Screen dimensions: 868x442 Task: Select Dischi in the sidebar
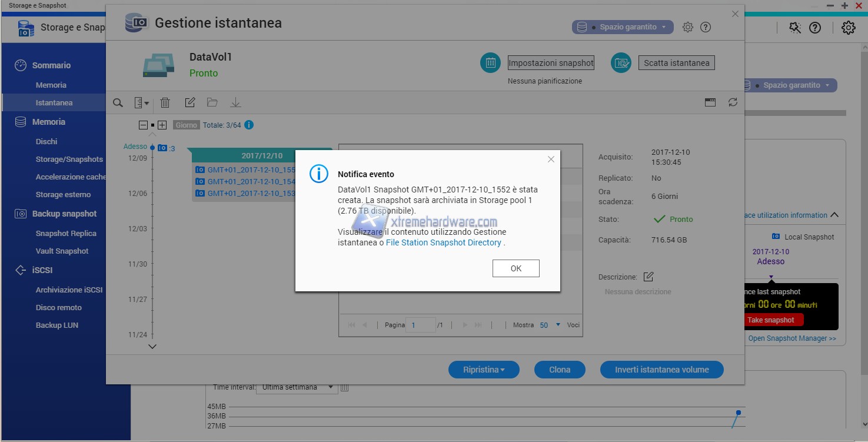(x=46, y=141)
